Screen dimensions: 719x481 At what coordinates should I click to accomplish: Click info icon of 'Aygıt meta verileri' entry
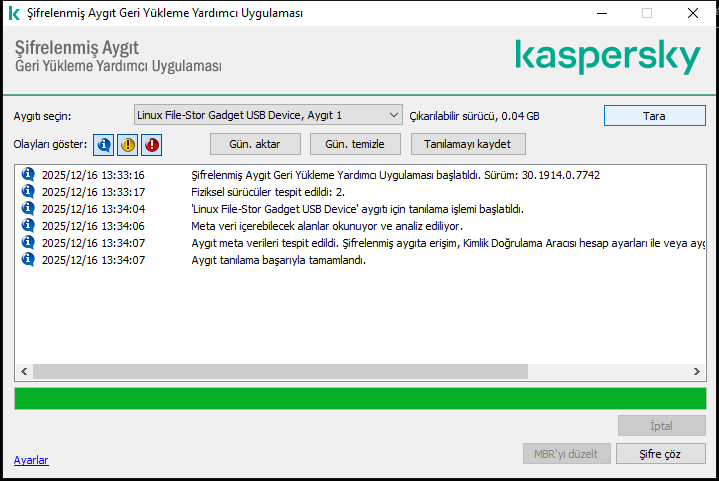pos(28,242)
